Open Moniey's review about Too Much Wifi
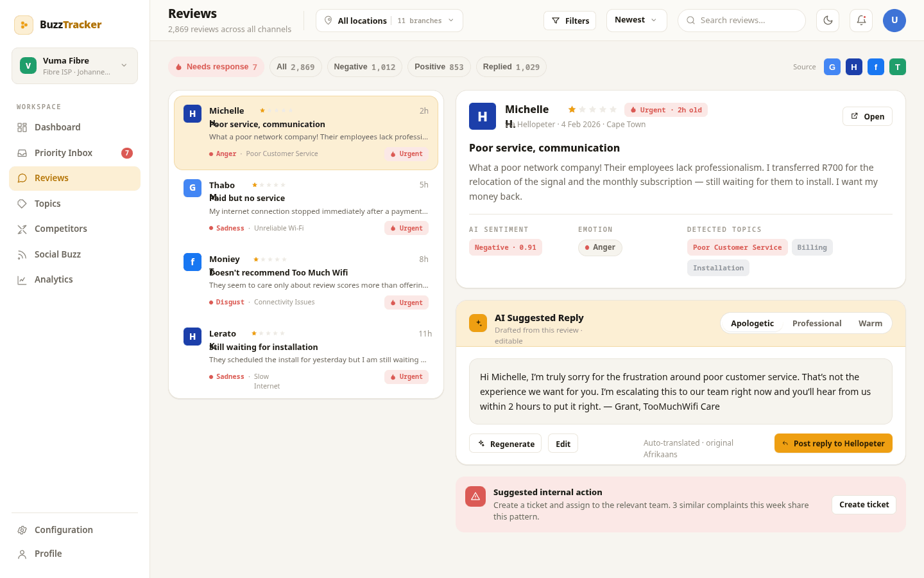The width and height of the screenshot is (924, 578). click(x=306, y=281)
